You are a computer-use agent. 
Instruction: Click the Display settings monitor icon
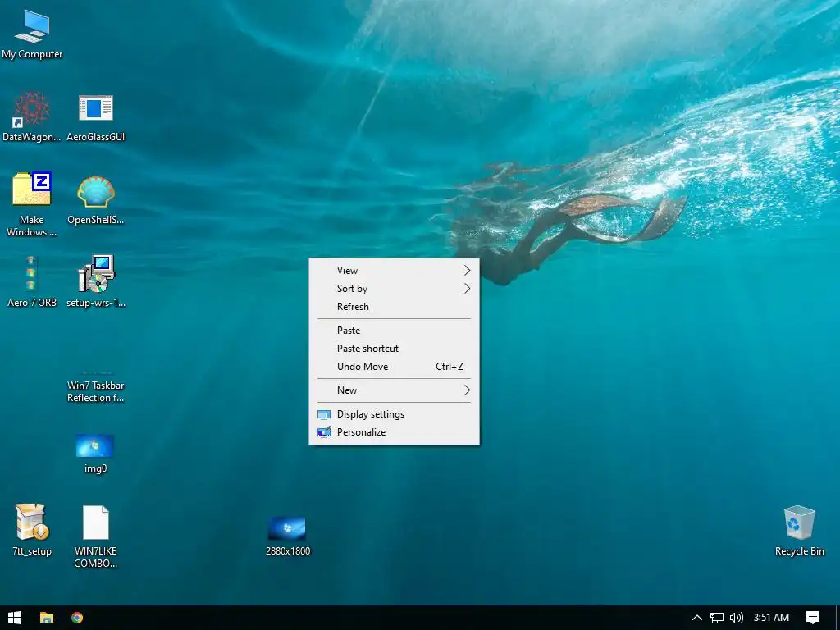pos(323,414)
